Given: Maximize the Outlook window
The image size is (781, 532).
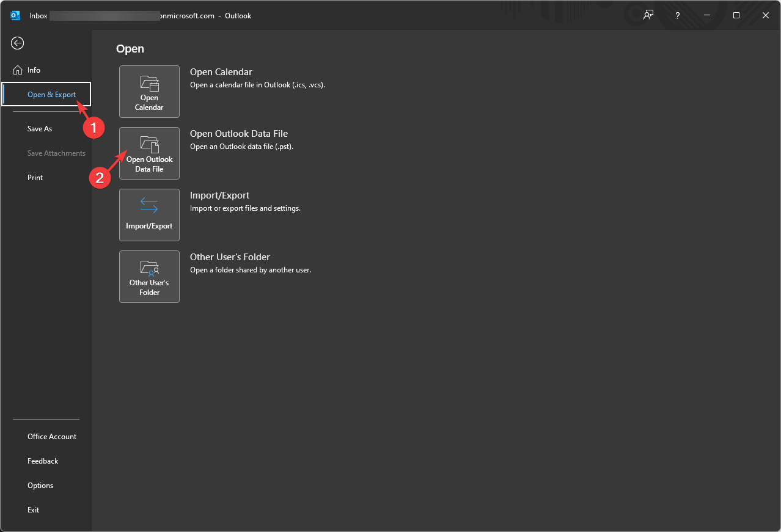Looking at the screenshot, I should pyautogui.click(x=736, y=15).
